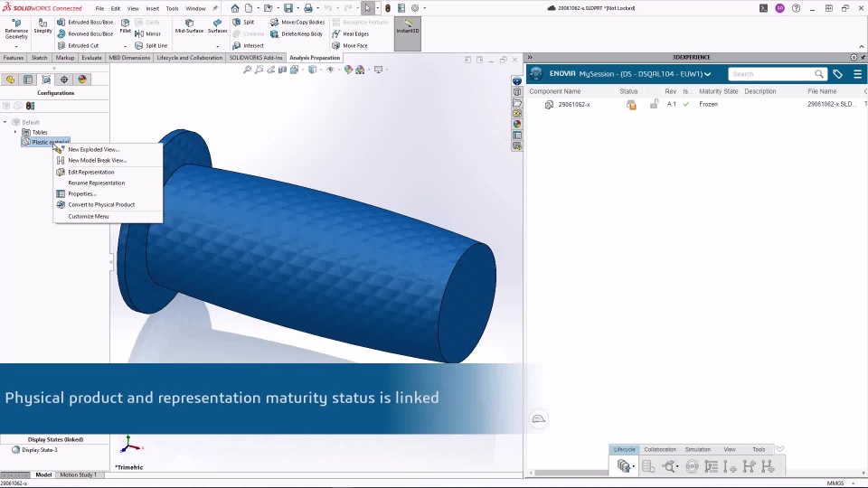Toggle the 3DEXPERIENCE panel pin
The image size is (868, 488).
pos(863,58)
